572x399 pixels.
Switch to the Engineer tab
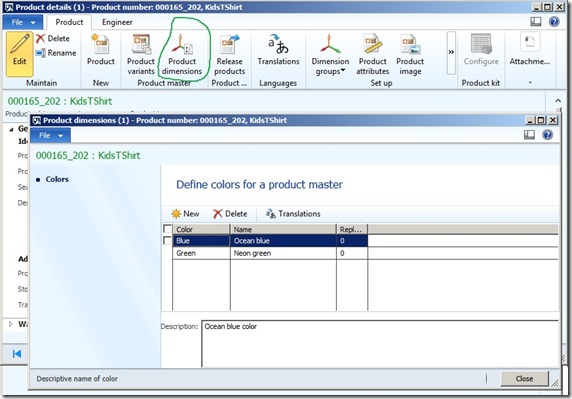(117, 22)
